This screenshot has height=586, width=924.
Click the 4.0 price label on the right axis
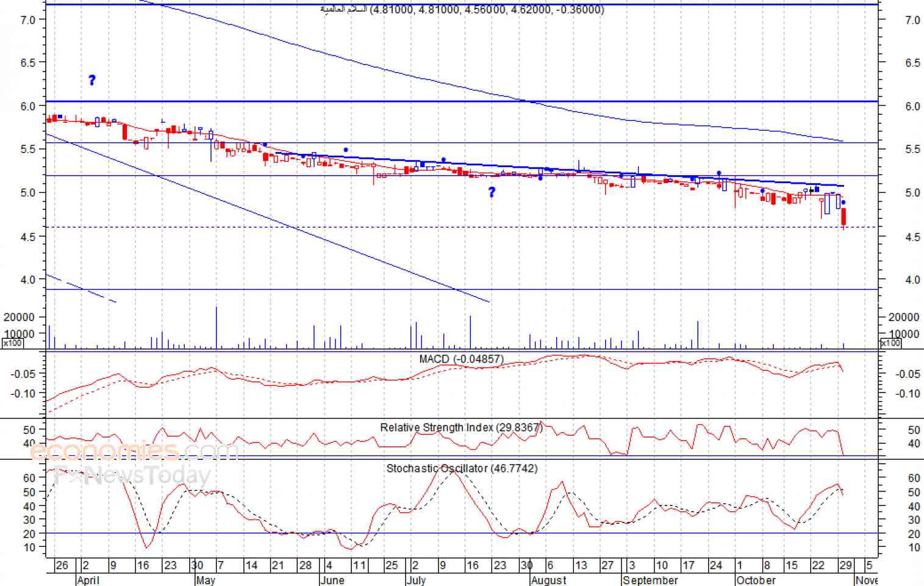click(x=912, y=280)
